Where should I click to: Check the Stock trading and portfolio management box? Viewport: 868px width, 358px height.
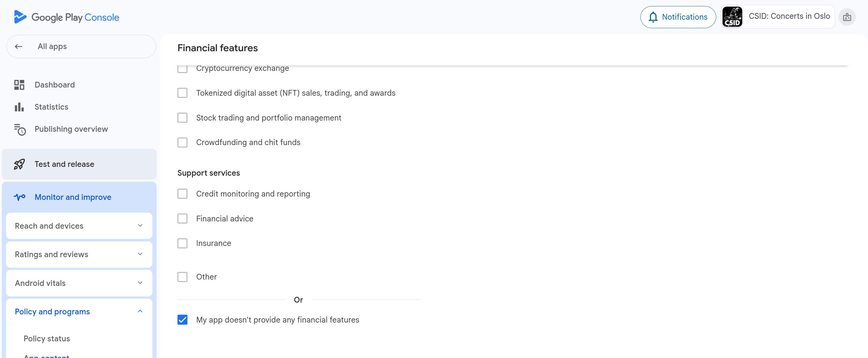pyautogui.click(x=182, y=118)
